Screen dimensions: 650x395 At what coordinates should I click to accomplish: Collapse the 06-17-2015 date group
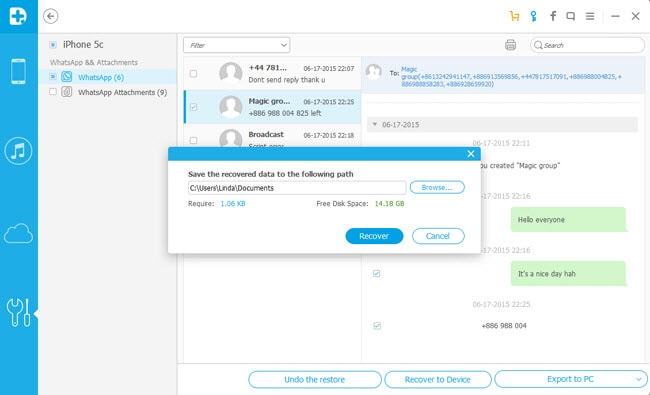(375, 124)
